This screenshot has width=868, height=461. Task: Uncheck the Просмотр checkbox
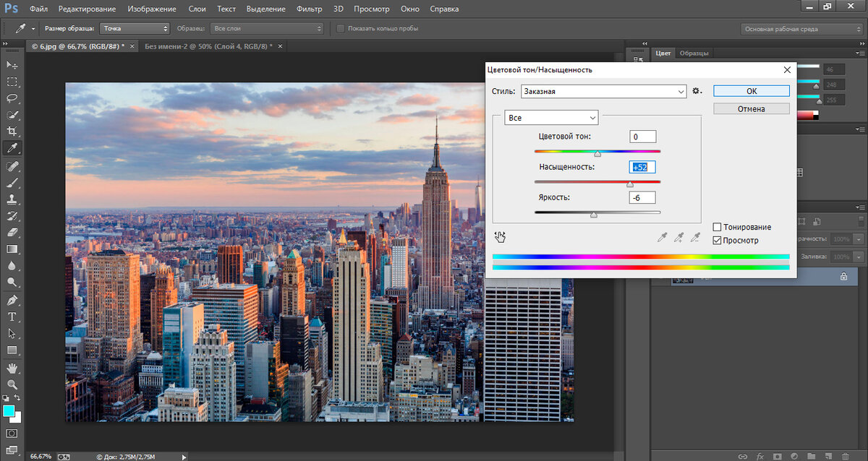[717, 240]
